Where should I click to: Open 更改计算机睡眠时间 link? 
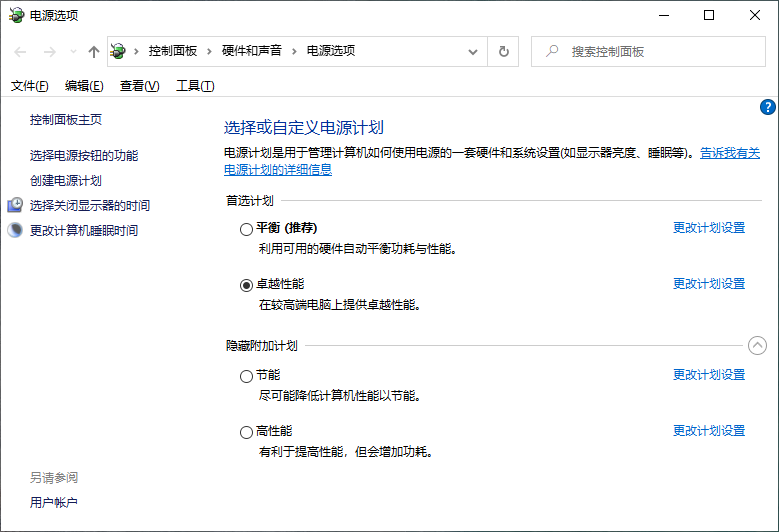tap(84, 230)
